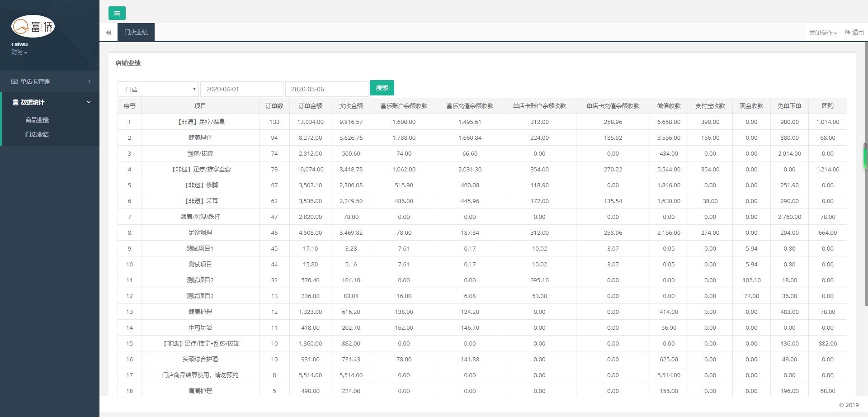Click the 健康护理 project cell
Screen dimensions: 868x417
(x=200, y=312)
